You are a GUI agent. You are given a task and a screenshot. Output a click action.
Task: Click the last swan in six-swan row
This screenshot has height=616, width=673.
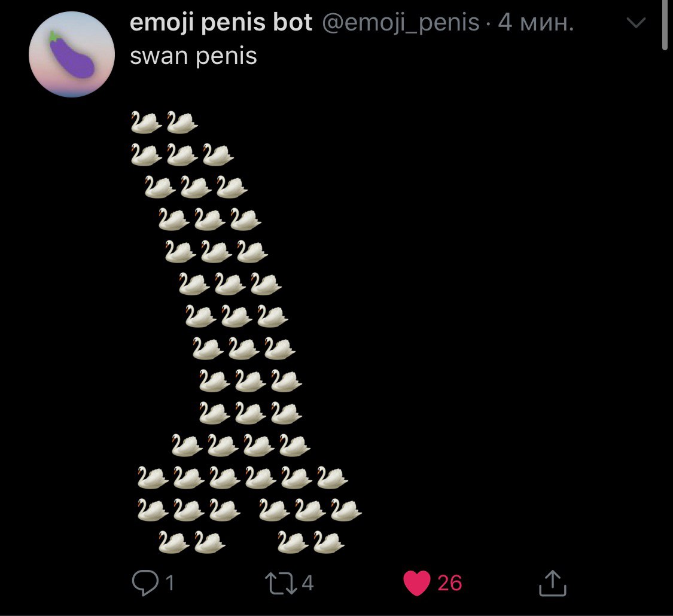click(332, 477)
